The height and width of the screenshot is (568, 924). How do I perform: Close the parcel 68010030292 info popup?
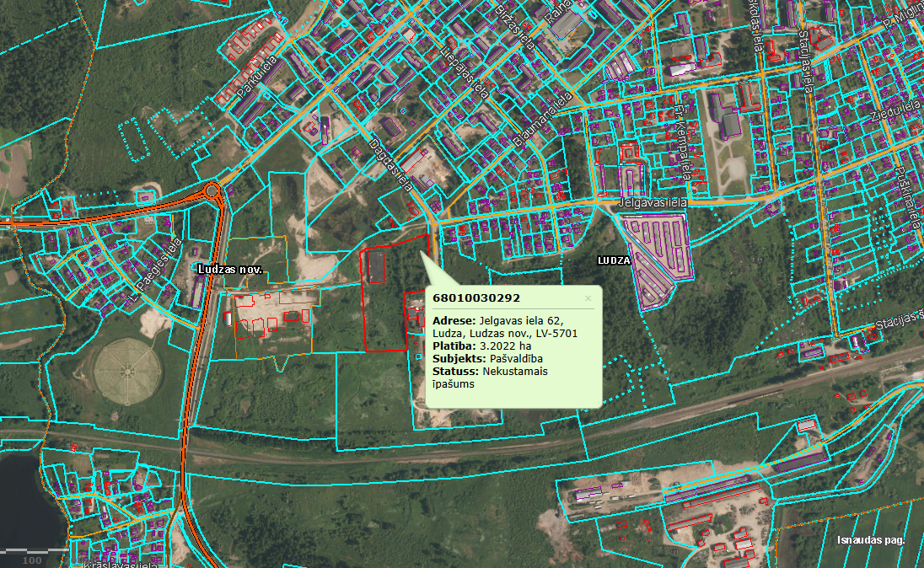click(588, 298)
